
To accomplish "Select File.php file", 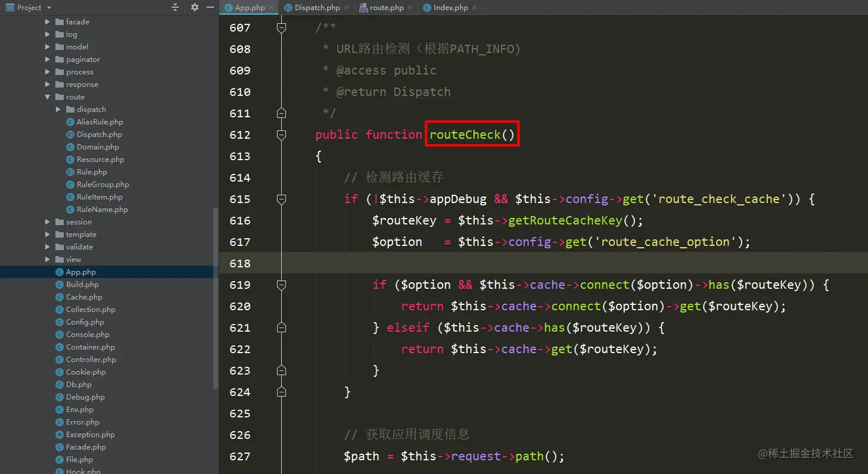I will (79, 460).
